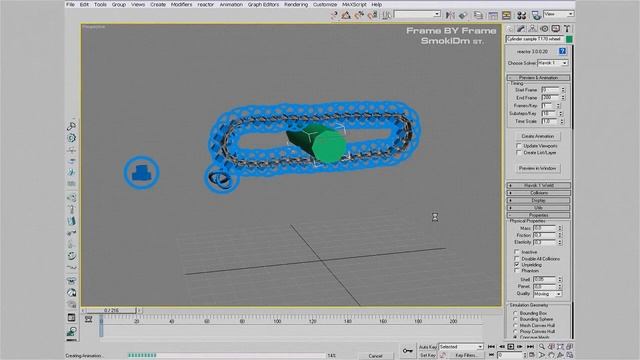Open the Graph Editors menu

pos(263,4)
